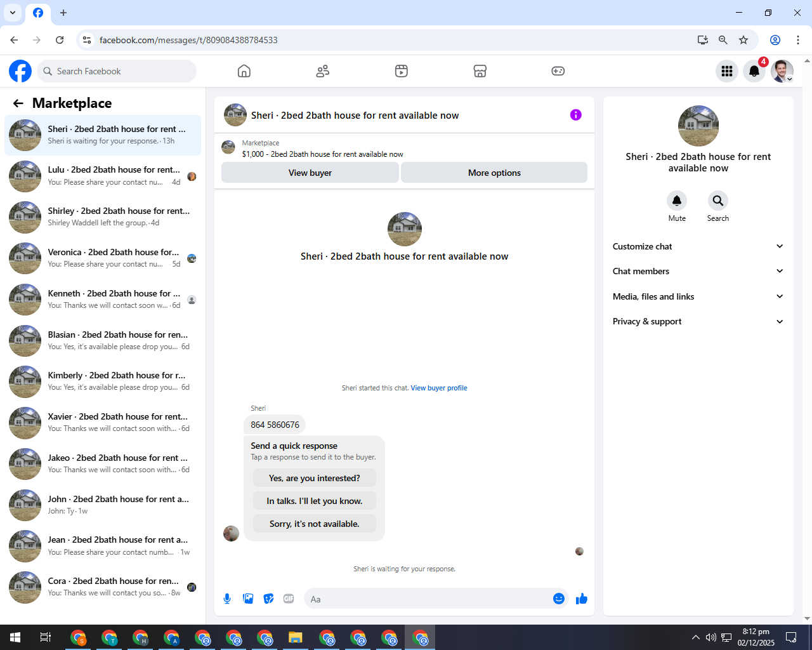
Task: Open Sheri conversation in list
Action: coord(103,135)
